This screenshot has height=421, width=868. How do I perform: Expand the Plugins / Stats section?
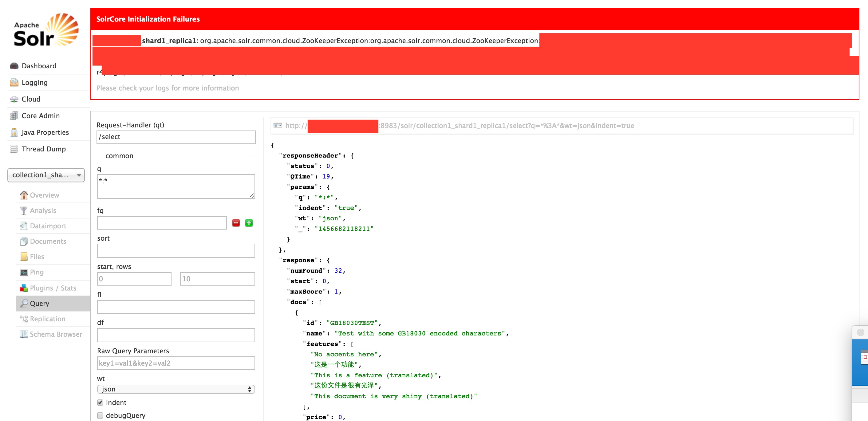(53, 288)
